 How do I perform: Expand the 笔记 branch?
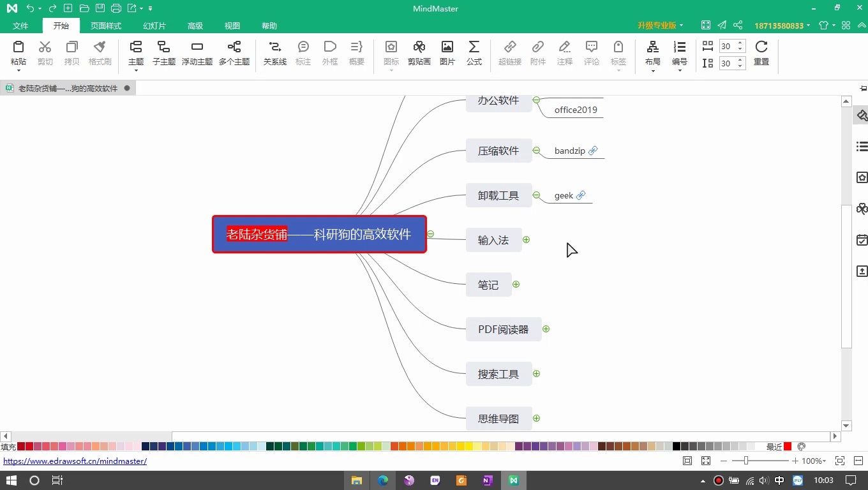point(516,285)
